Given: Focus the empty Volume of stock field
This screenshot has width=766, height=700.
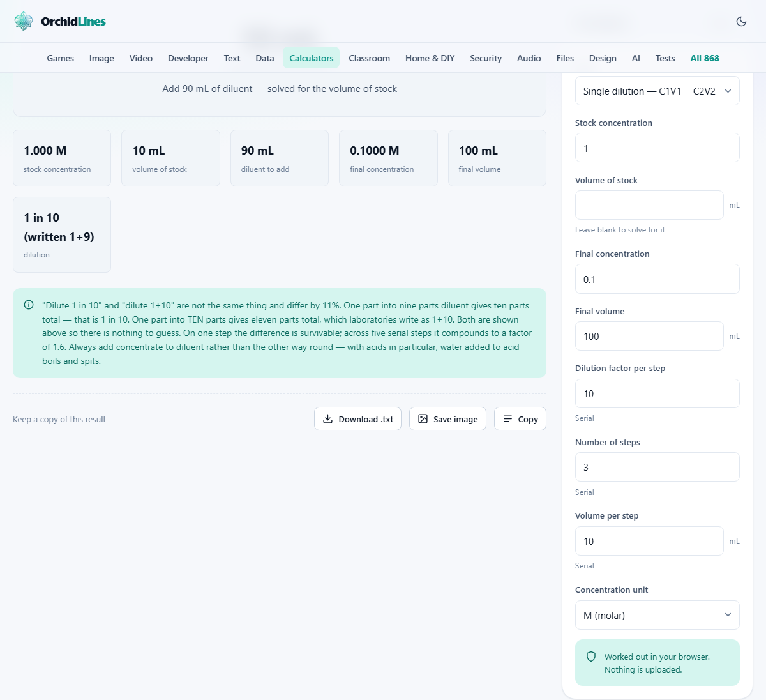Looking at the screenshot, I should pos(649,205).
